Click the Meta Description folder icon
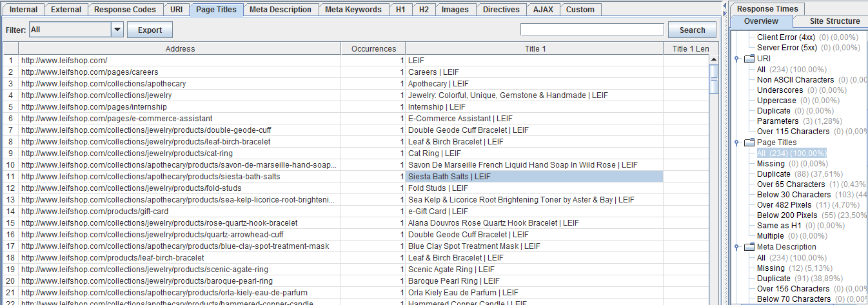Viewport: 868px width, 305px height. [x=749, y=247]
